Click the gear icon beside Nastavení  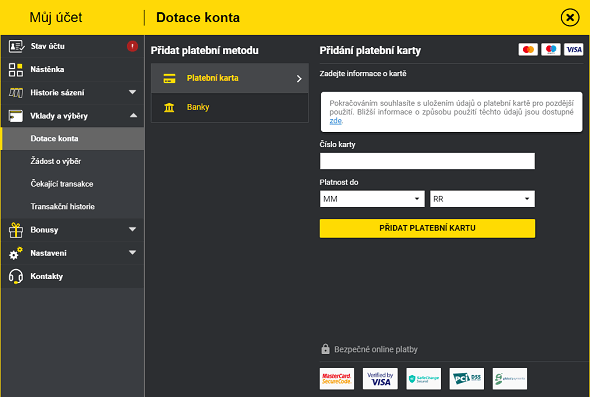pyautogui.click(x=16, y=253)
